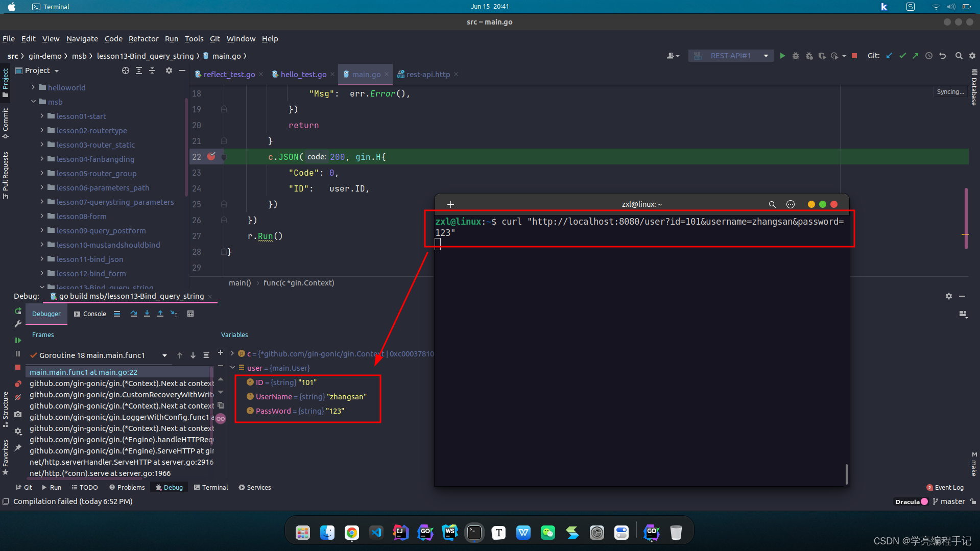Run the REST-API#1 configuration
The width and height of the screenshot is (980, 551).
782,56
